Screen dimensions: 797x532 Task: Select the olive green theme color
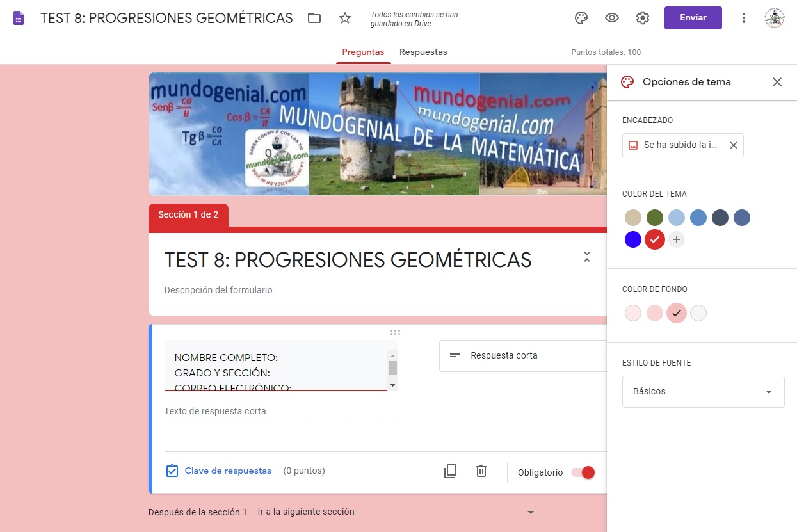click(x=655, y=218)
